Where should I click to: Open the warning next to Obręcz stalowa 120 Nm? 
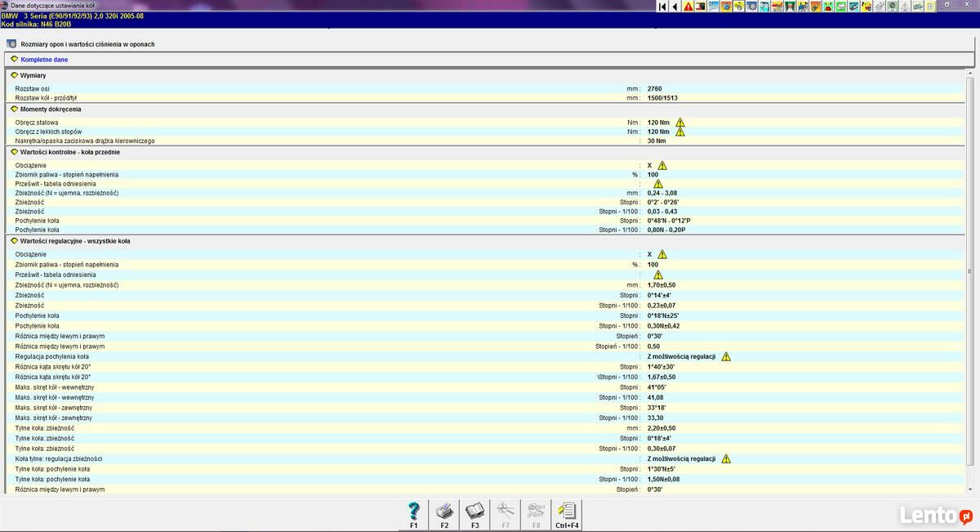click(680, 123)
